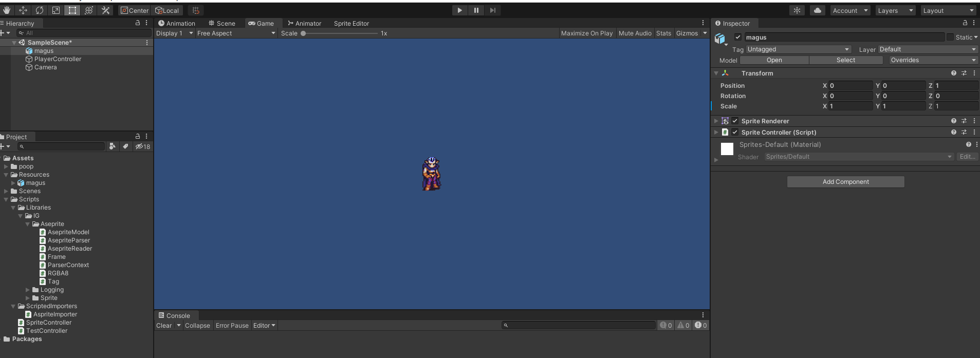Toggle console Collapse button
This screenshot has height=358, width=980.
[197, 326]
